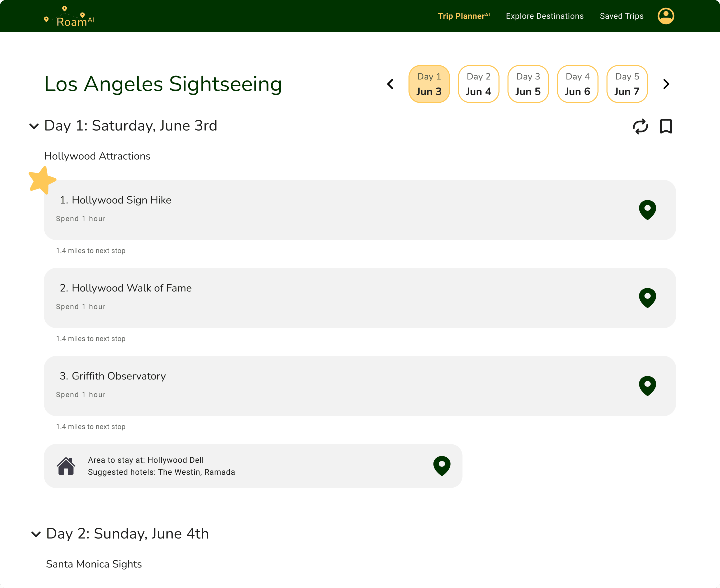The height and width of the screenshot is (588, 720).
Task: Collapse the Day 1 Saturday section
Action: click(x=34, y=126)
